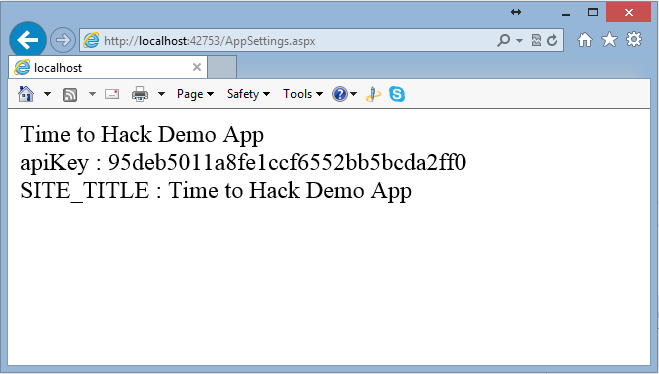
Task: Click the 'SITE_TITLE : Time to Hack Demo App' line
Action: (x=216, y=191)
